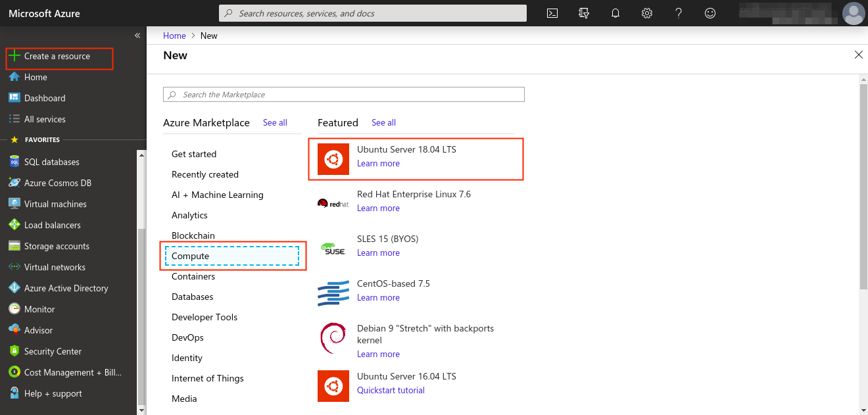Click the SUSE SLES 15 logo

pos(333,249)
